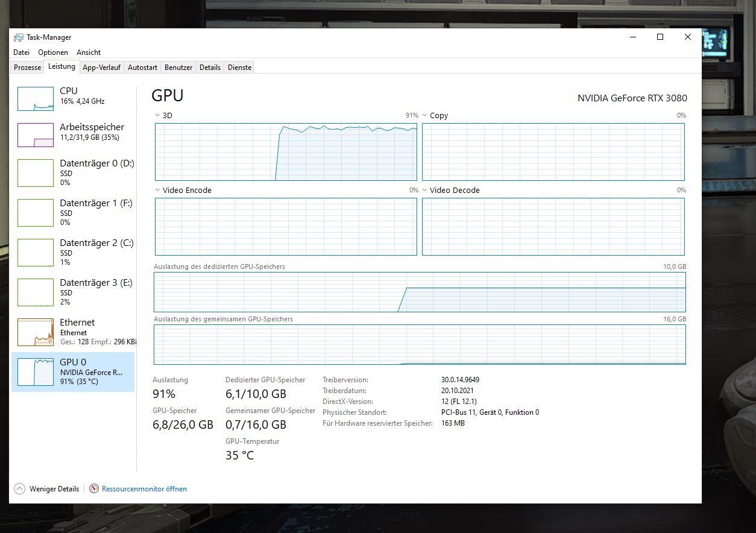756x533 pixels.
Task: Maximize the Task-Manager window
Action: (660, 37)
